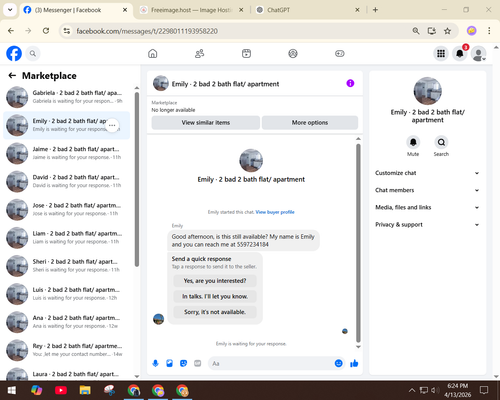Open YouTube app in the taskbar
This screenshot has width=500, height=400.
[61, 390]
